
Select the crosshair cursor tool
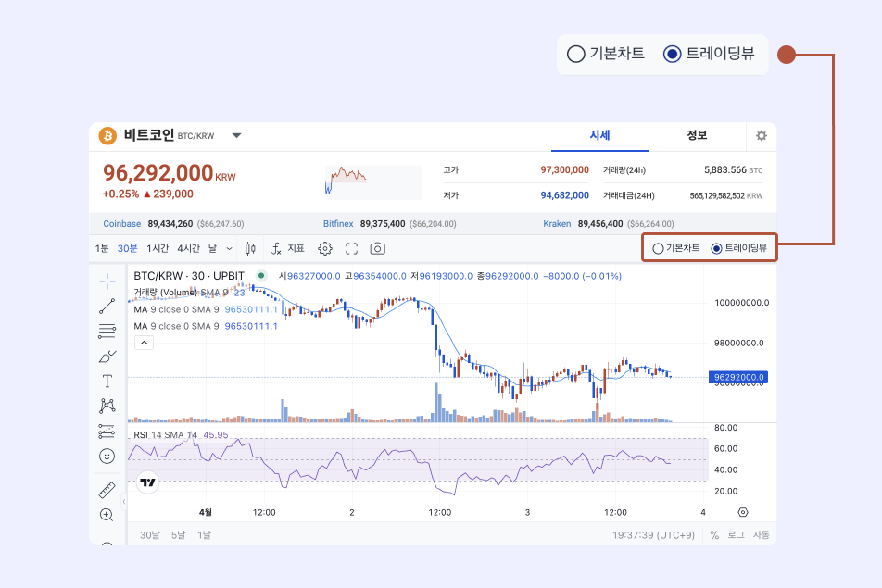(107, 281)
